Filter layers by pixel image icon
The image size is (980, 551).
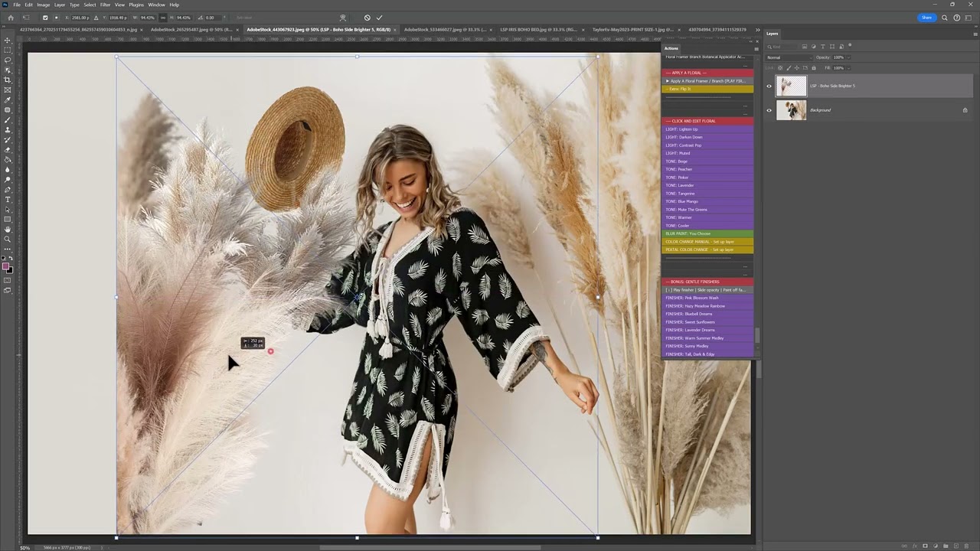click(805, 47)
